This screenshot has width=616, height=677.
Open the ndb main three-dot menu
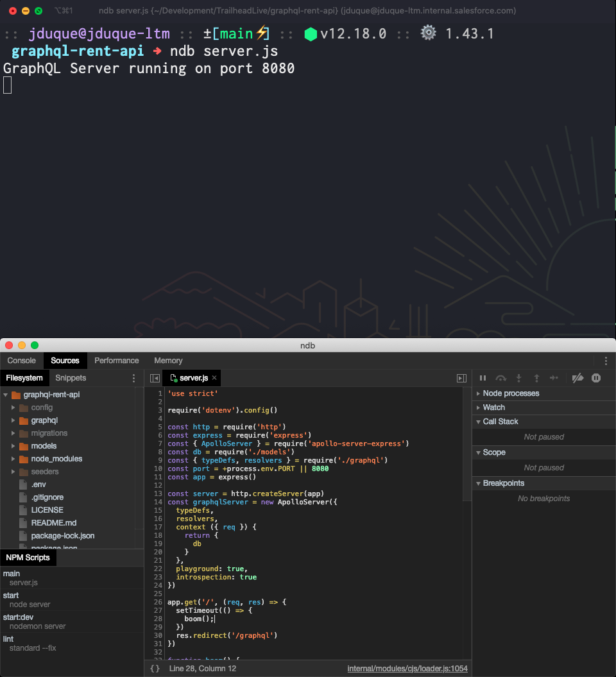(606, 361)
